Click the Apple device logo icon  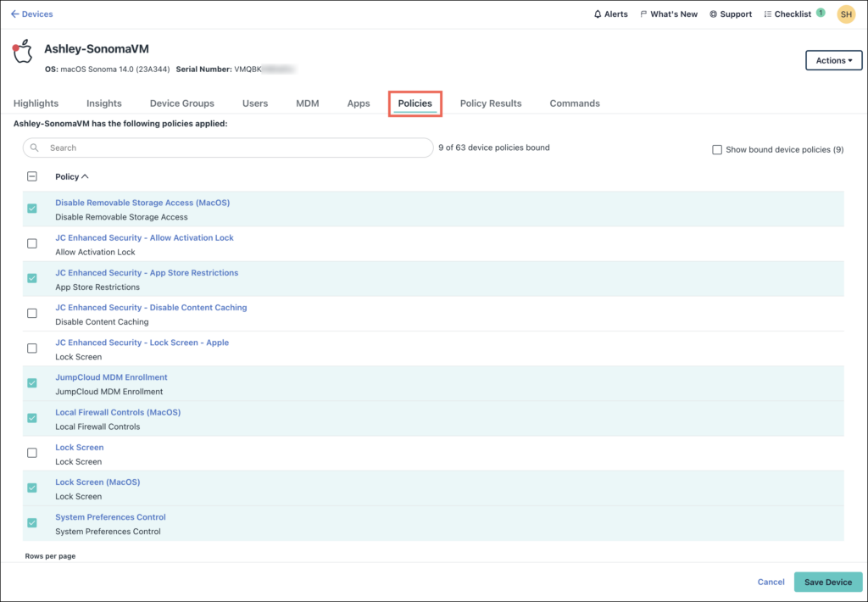point(23,52)
